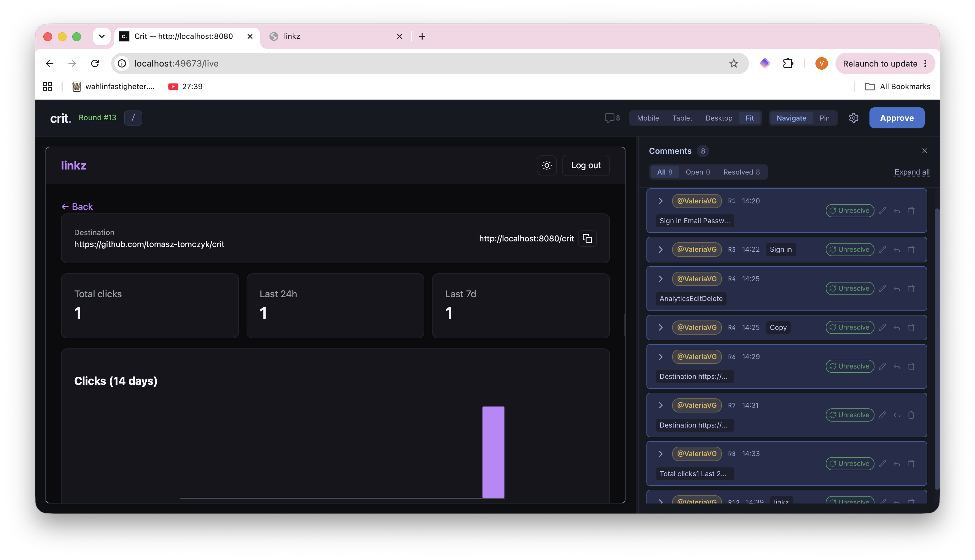Open the linkz logo home link
The image size is (975, 560).
pyautogui.click(x=74, y=165)
